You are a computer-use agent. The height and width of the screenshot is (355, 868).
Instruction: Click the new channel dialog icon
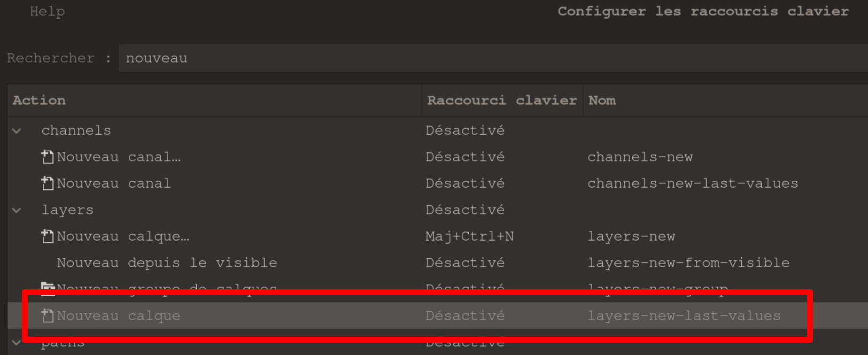pos(48,157)
